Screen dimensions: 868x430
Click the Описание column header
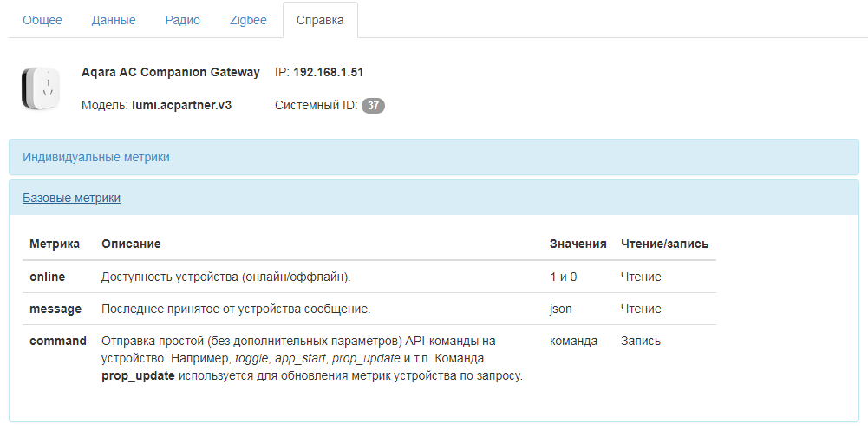pyautogui.click(x=131, y=244)
